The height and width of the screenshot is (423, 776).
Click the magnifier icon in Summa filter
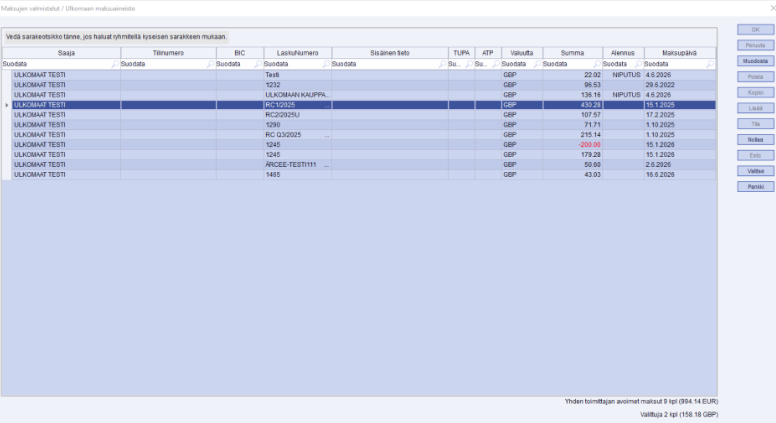point(597,64)
